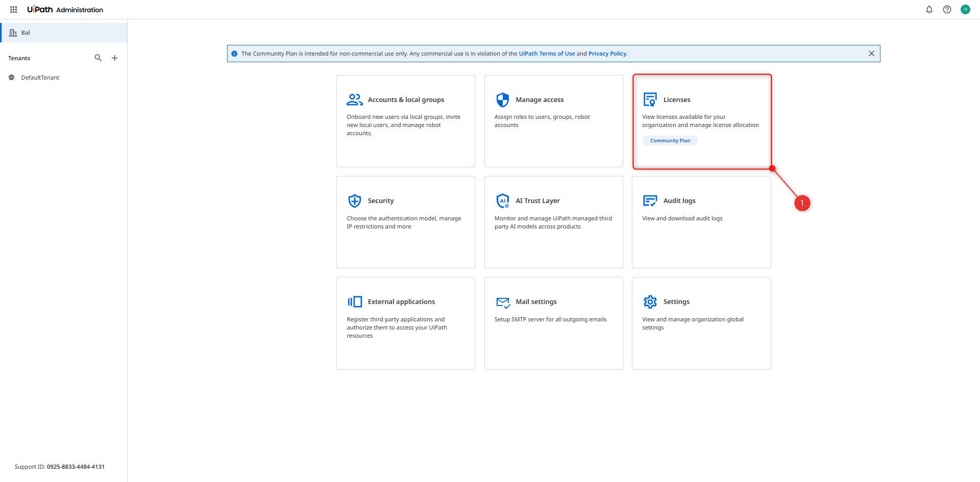Click the Support ID number text
Viewport: 980px width, 482px height.
[x=76, y=467]
